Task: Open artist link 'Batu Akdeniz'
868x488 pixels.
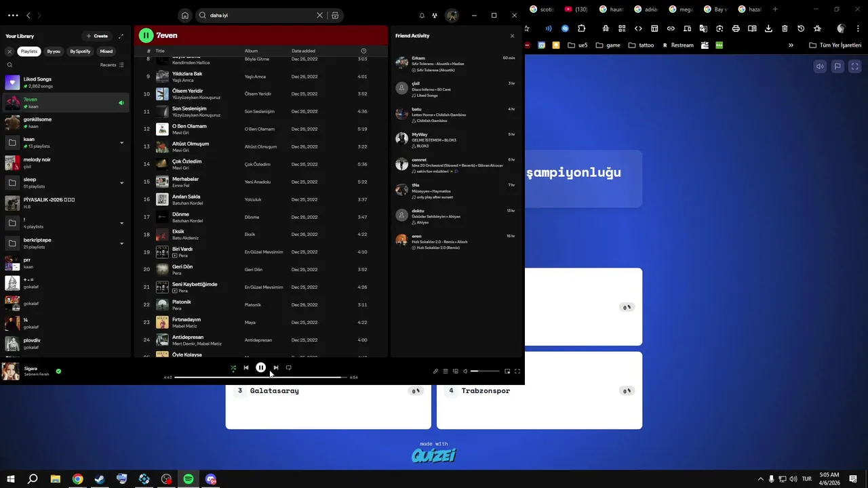Action: [x=185, y=238]
